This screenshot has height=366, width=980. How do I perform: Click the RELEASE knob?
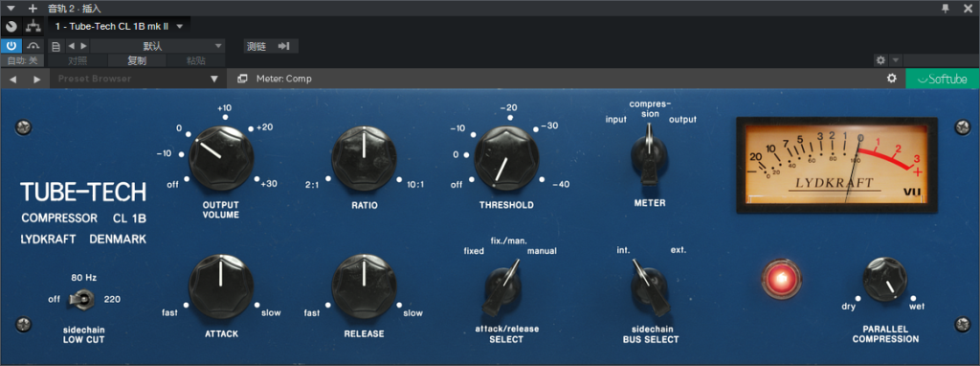(364, 286)
